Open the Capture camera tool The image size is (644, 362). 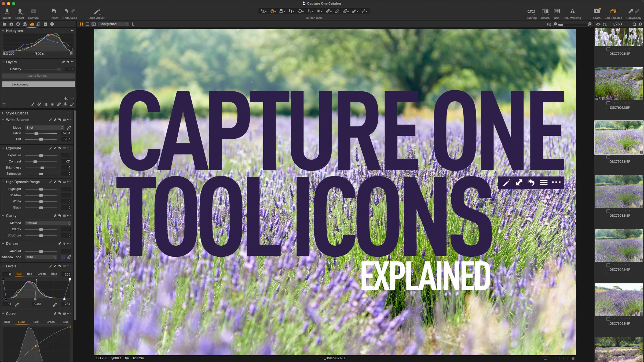[x=33, y=11]
